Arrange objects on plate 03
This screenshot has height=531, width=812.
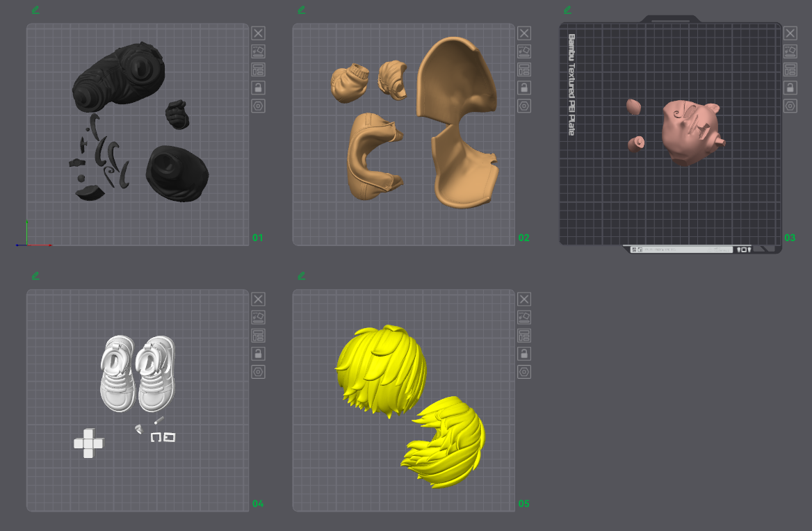(x=790, y=70)
